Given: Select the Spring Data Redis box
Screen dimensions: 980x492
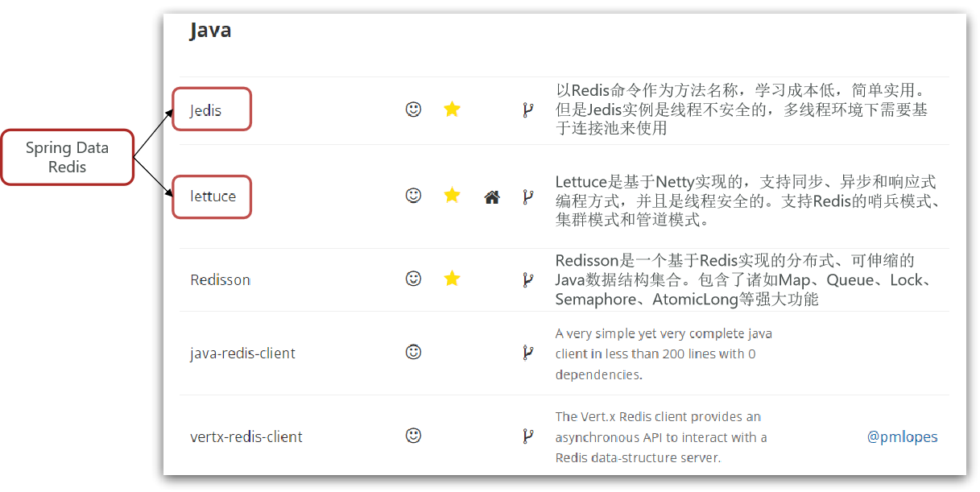Looking at the screenshot, I should 67,157.
